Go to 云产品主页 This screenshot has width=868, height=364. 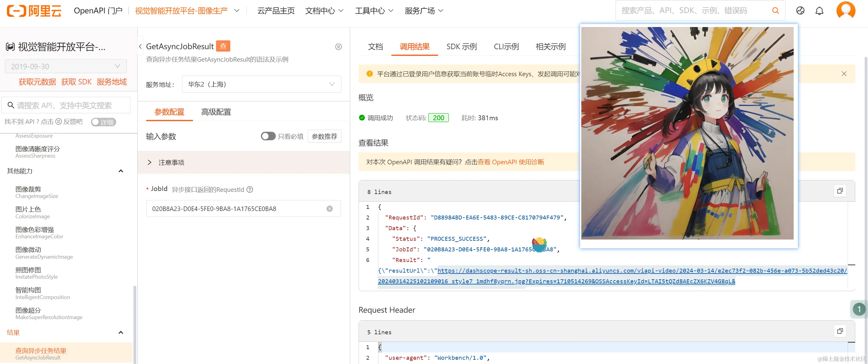pyautogui.click(x=276, y=11)
